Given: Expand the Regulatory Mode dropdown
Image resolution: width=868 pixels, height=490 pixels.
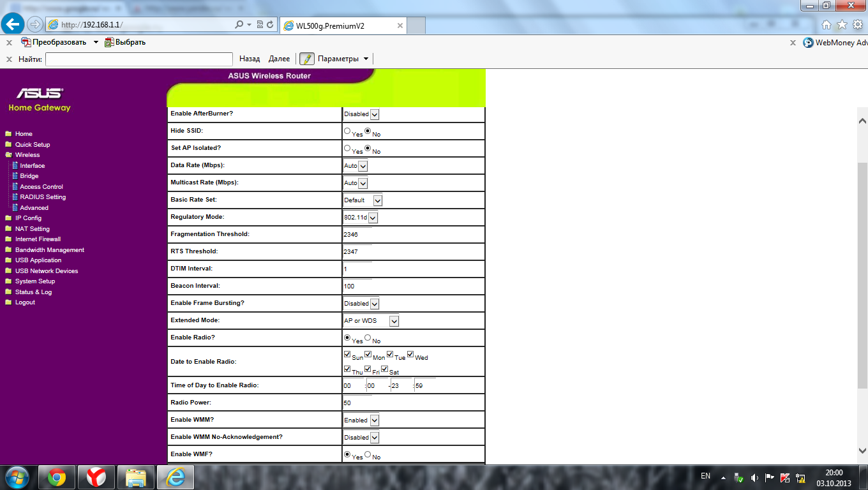Looking at the screenshot, I should 373,218.
